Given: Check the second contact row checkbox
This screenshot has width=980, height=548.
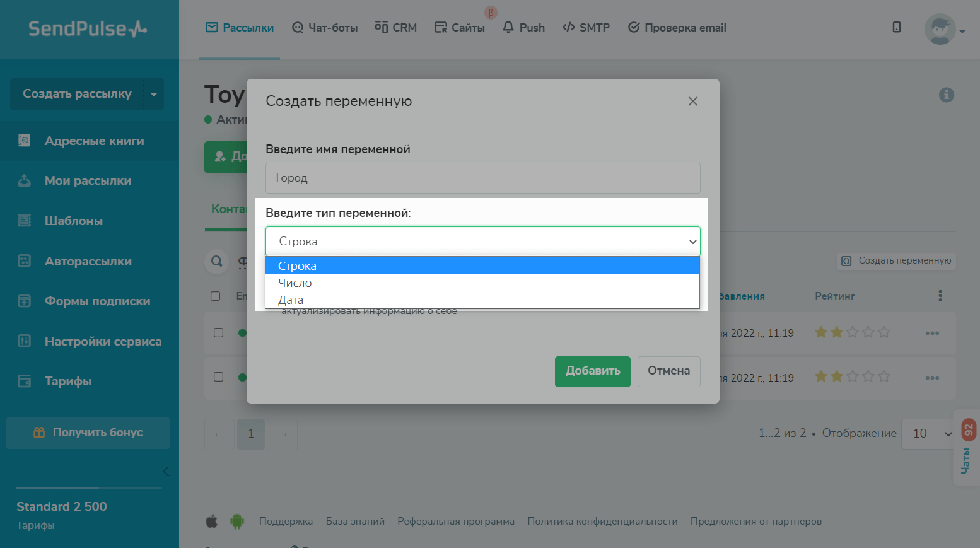Looking at the screenshot, I should (219, 377).
